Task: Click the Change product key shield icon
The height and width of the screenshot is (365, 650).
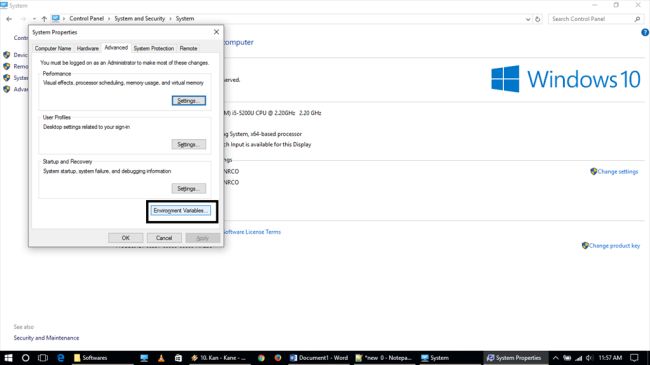Action: [x=585, y=246]
